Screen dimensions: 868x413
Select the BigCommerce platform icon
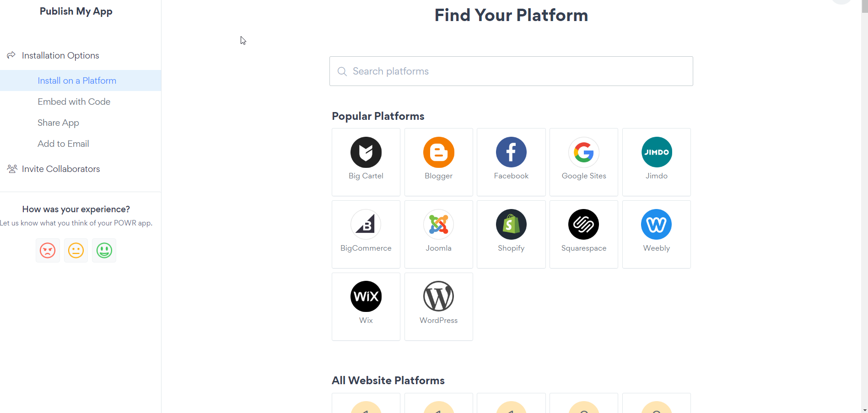366,225
